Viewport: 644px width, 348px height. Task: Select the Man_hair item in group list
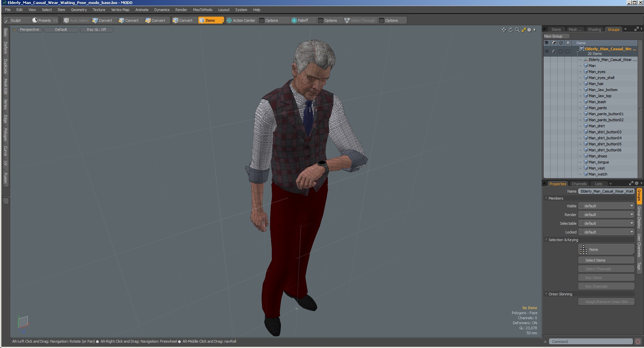(x=596, y=84)
